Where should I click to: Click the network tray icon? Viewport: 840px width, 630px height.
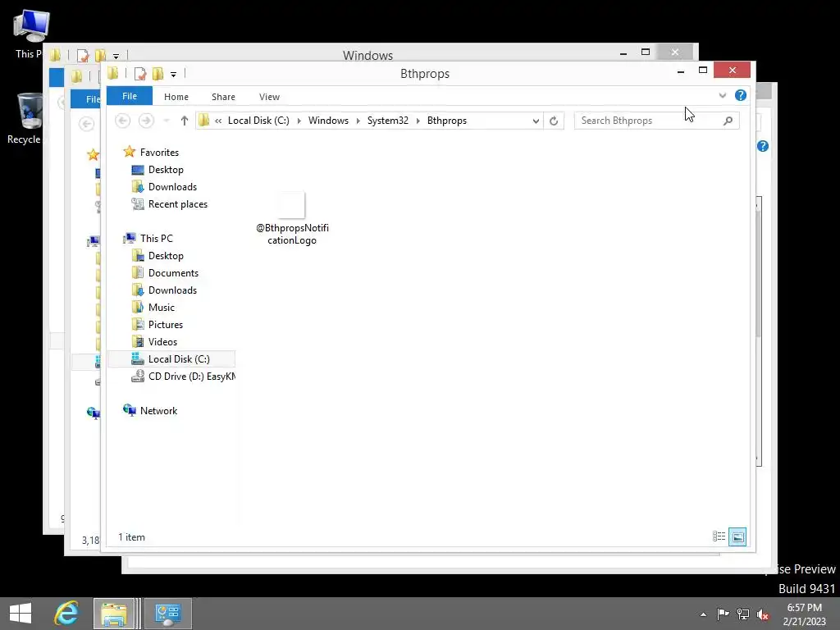point(743,614)
